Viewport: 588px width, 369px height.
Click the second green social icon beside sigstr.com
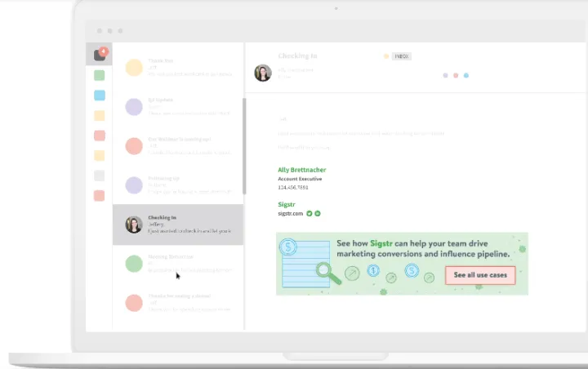[318, 213]
